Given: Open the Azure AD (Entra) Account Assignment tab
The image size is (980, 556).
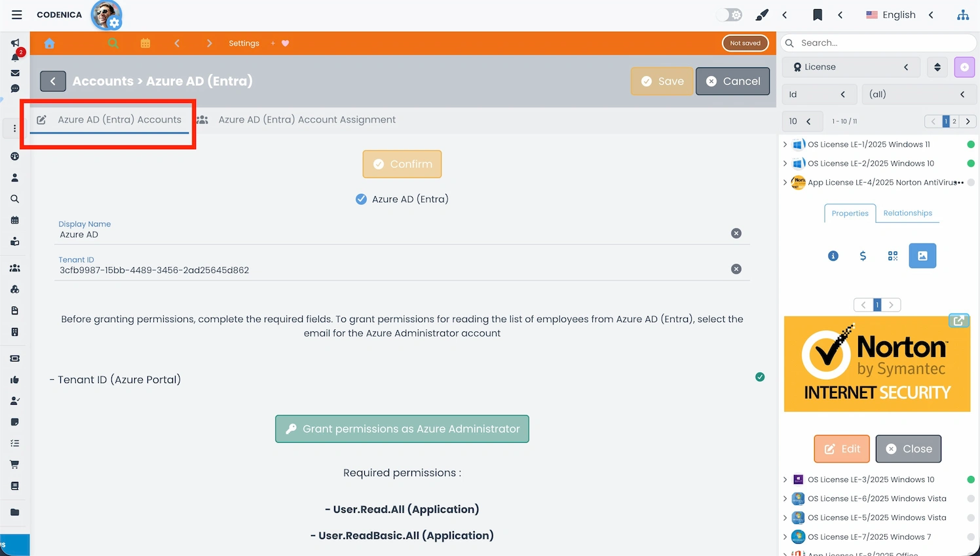Looking at the screenshot, I should (x=307, y=120).
